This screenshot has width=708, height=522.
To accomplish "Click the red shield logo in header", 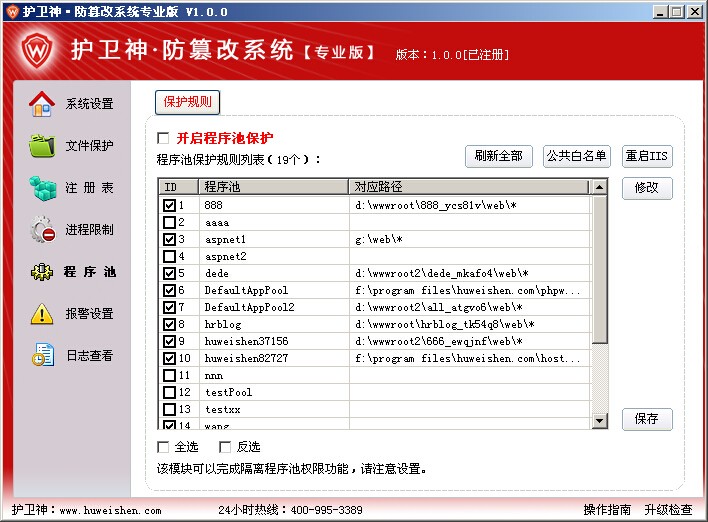I will pyautogui.click(x=37, y=49).
